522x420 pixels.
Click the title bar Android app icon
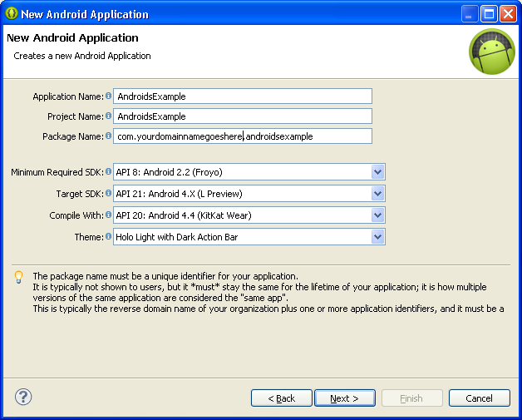tap(12, 13)
